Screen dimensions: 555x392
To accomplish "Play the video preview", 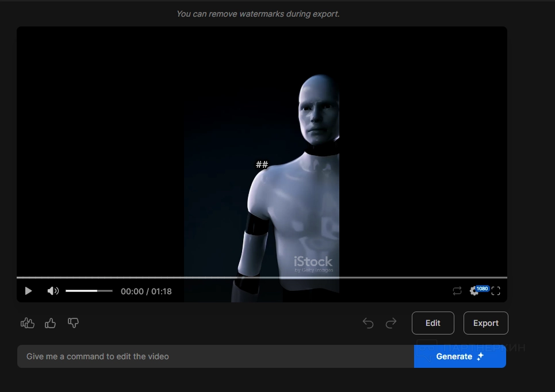I will (28, 291).
